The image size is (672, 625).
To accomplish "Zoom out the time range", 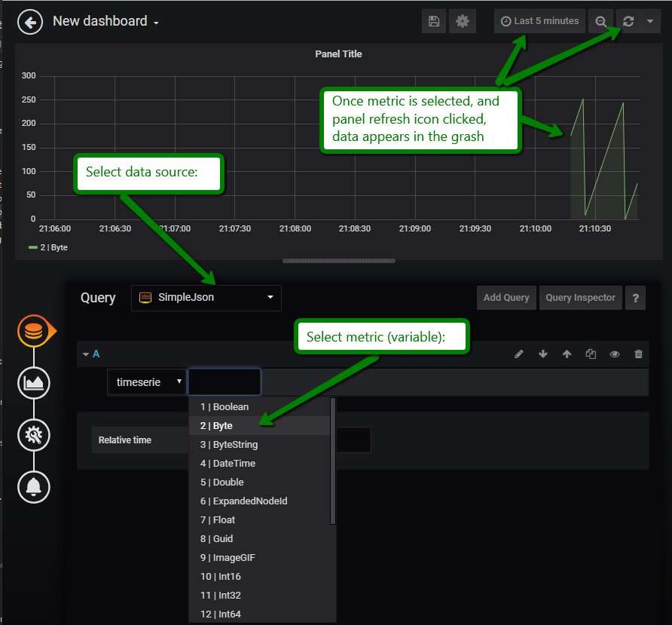I will point(601,22).
